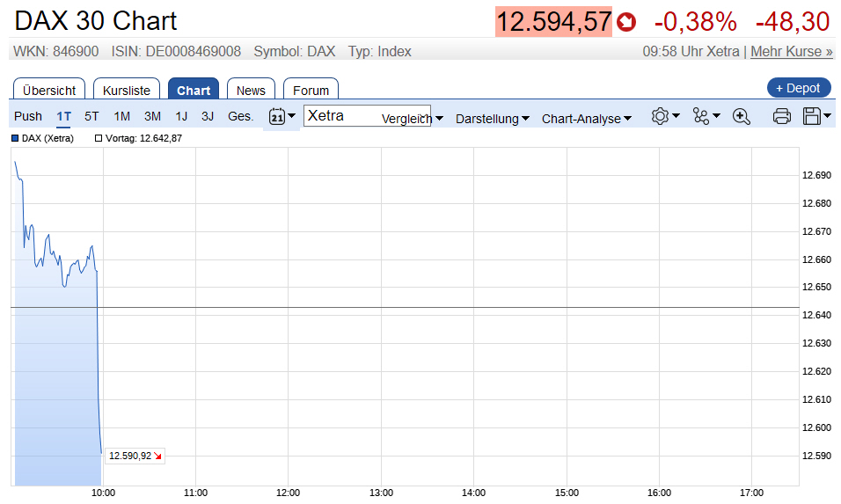Screen dimensions: 841x504
Task: Select the Ges. full time range
Action: click(x=240, y=116)
